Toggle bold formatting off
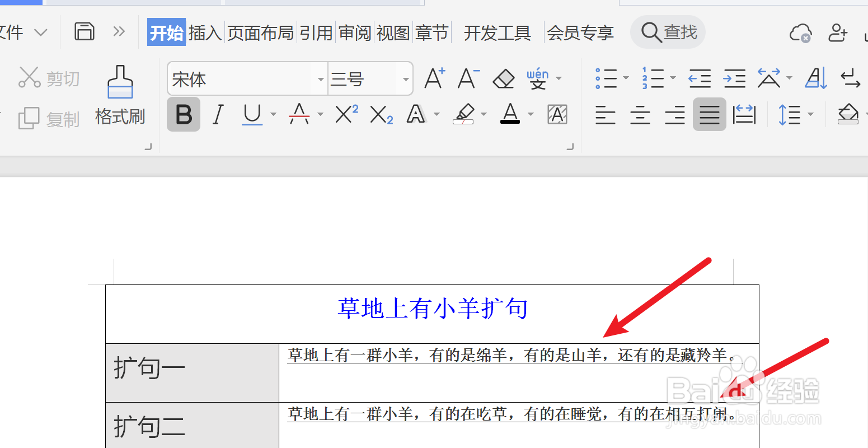The image size is (868, 448). [x=183, y=114]
